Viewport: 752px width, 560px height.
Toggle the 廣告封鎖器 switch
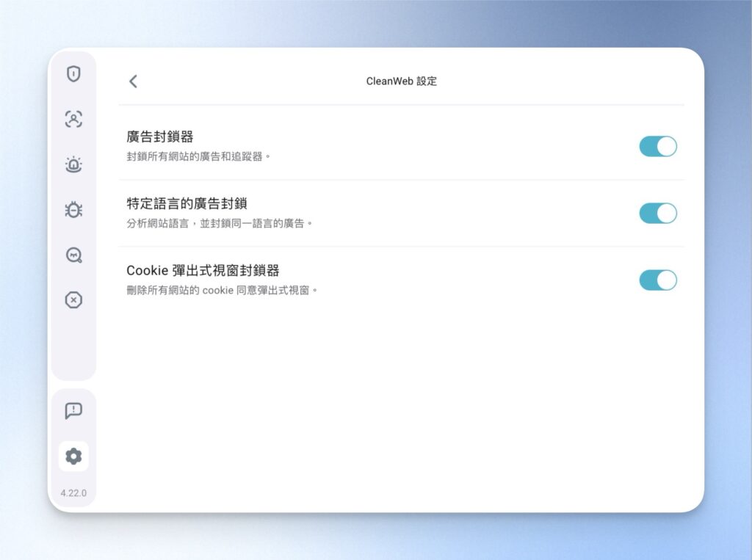658,146
